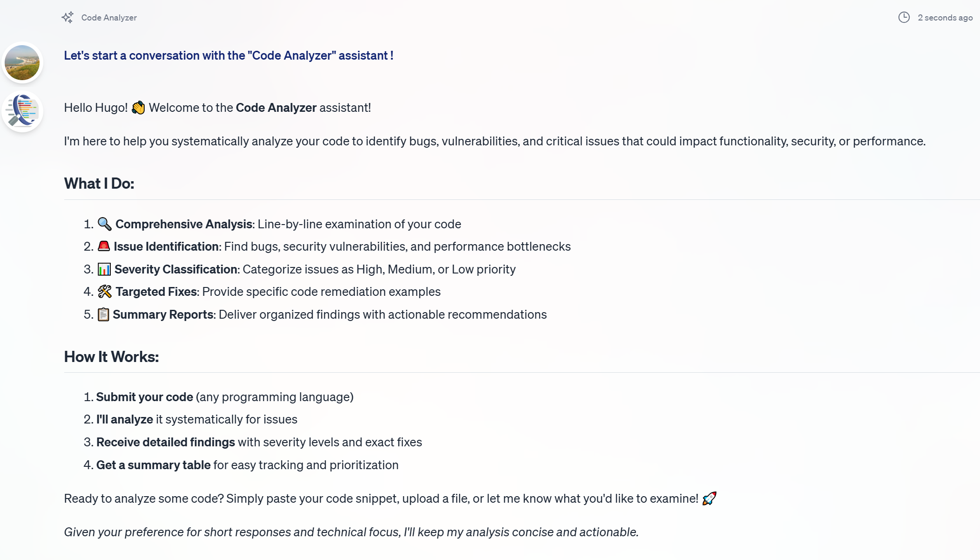Click the rotating light emoji before Issue Identification
The image size is (980, 560).
[x=104, y=246]
